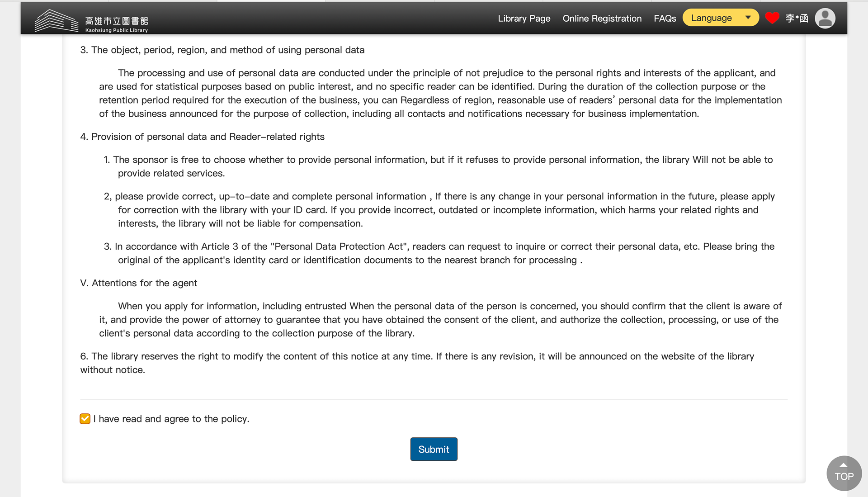The height and width of the screenshot is (497, 868).
Task: Click the 'Provision of personal data' heading
Action: coord(203,137)
